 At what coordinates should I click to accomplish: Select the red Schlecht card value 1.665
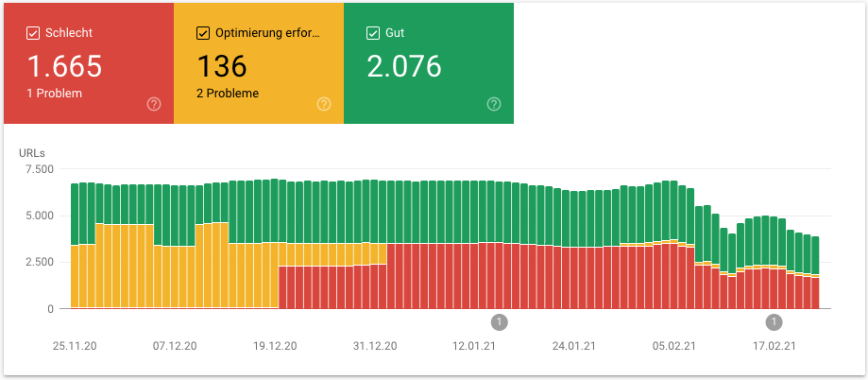[64, 66]
